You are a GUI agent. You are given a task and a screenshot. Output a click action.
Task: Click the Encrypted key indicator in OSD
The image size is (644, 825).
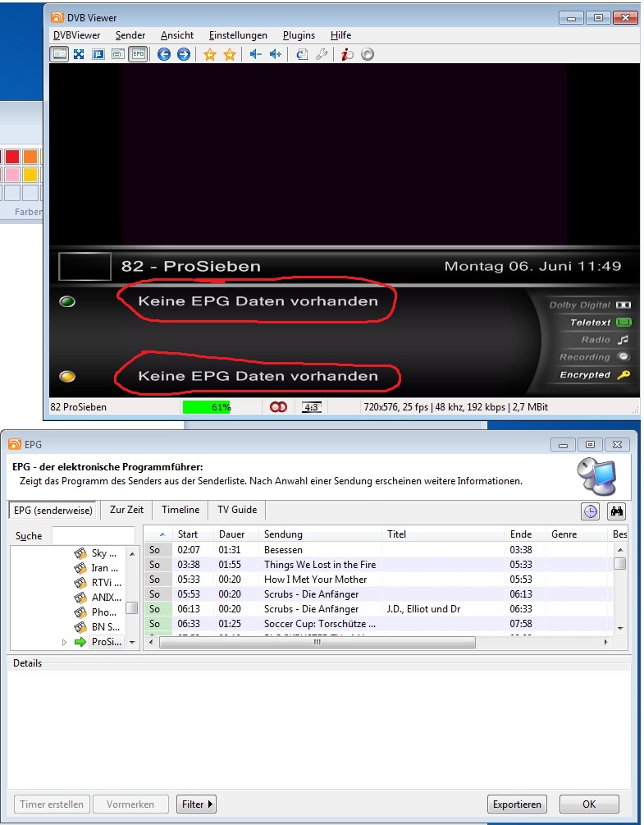[x=595, y=374]
